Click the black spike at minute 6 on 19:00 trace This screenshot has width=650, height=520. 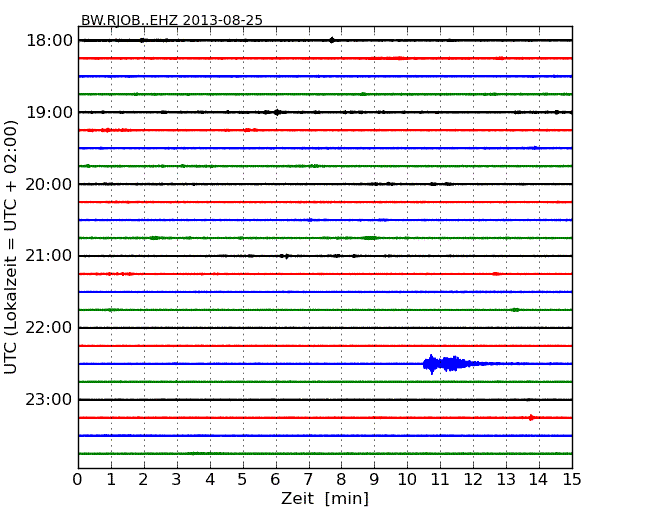click(277, 112)
